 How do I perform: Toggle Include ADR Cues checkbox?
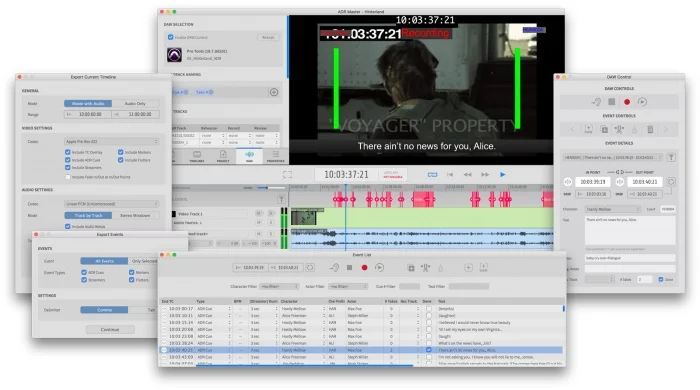point(68,160)
